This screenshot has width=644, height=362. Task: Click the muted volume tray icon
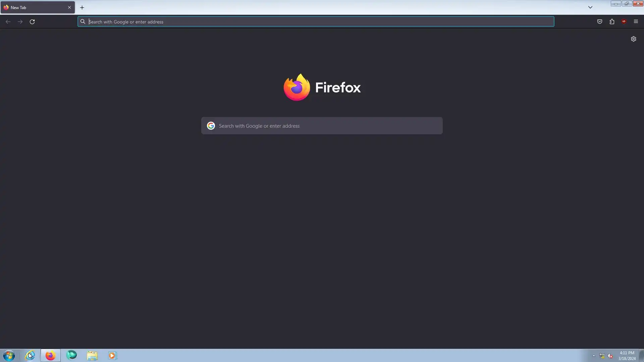pos(610,356)
